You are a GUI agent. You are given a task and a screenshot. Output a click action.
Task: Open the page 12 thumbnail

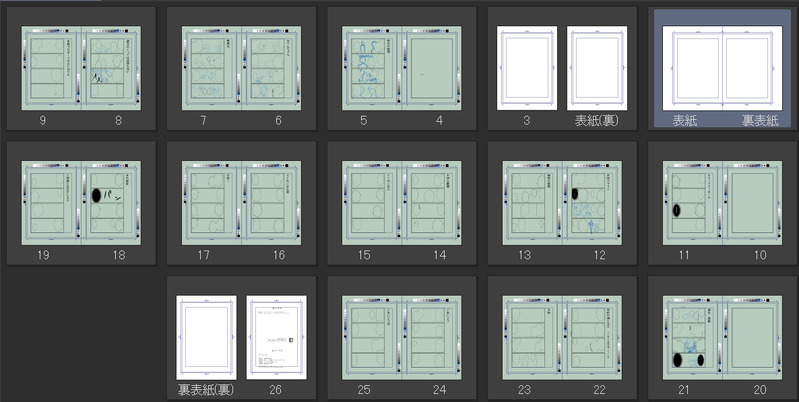(x=592, y=203)
